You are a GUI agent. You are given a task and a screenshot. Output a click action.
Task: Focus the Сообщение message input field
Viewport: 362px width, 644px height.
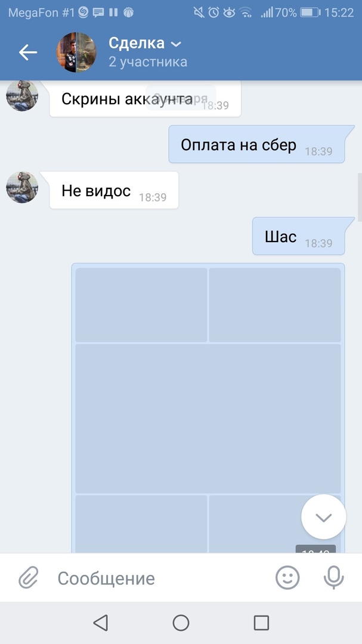(160, 578)
